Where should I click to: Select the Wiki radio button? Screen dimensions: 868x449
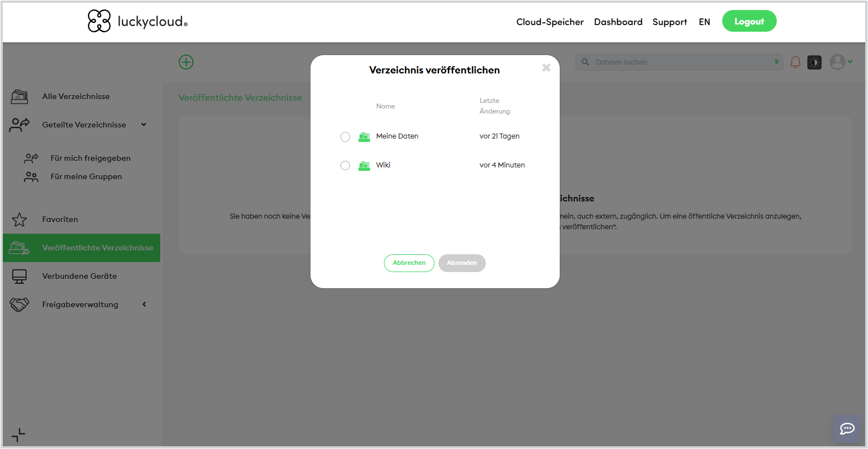[x=345, y=166]
